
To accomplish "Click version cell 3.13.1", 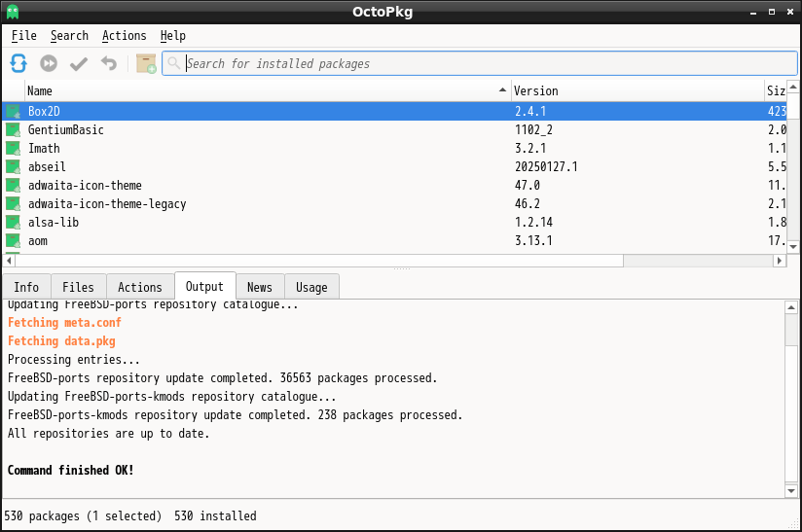I will (533, 240).
